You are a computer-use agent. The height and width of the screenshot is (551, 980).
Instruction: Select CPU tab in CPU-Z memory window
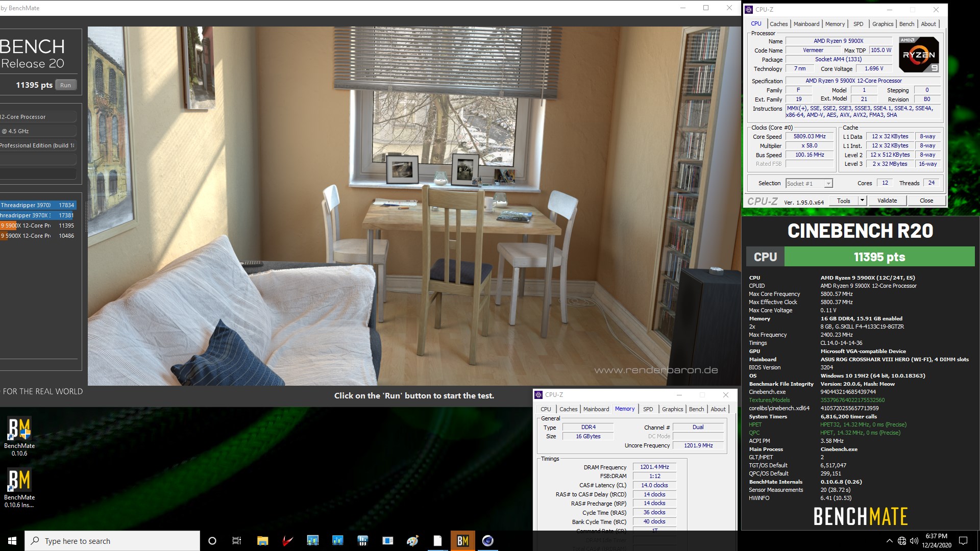546,409
